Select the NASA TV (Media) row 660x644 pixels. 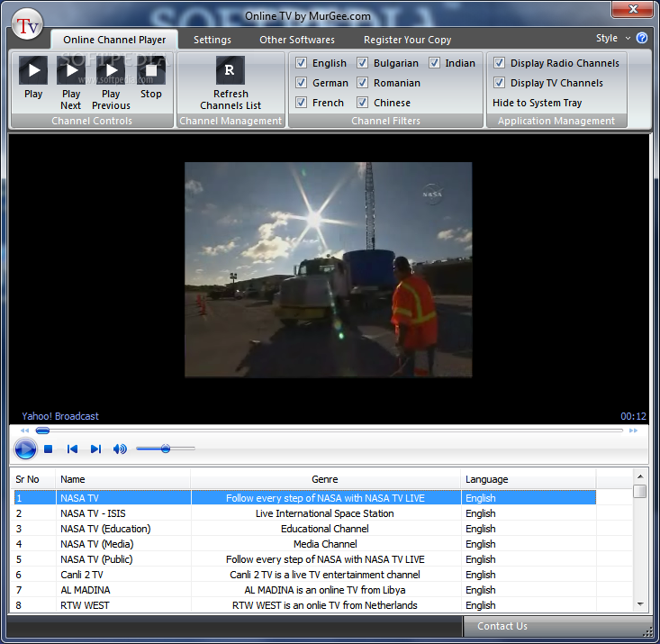(305, 544)
